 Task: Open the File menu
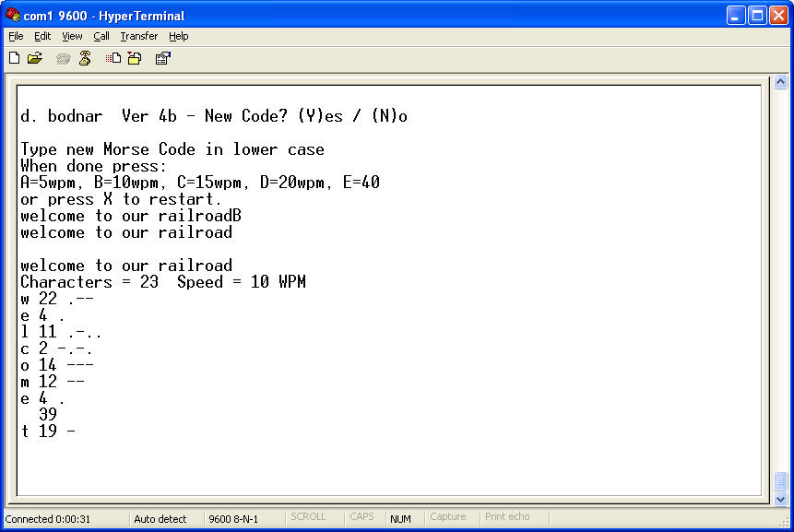click(x=16, y=36)
